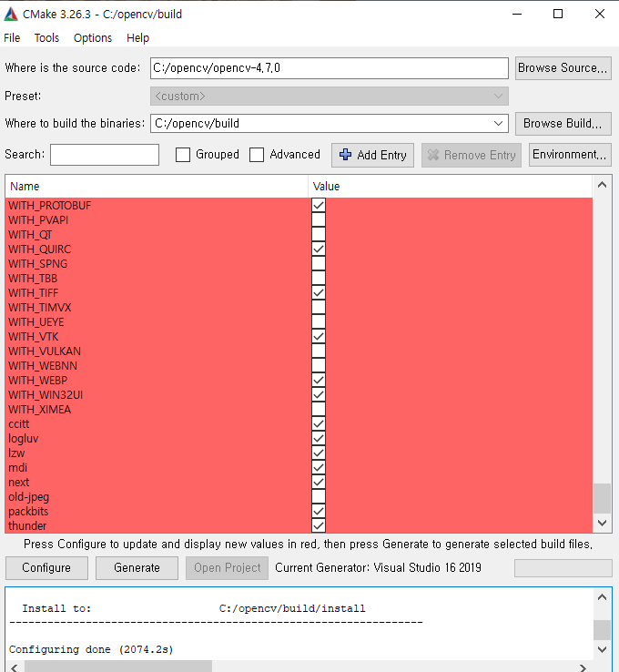Click the plus icon on Add Entry
The width and height of the screenshot is (619, 672).
(x=345, y=155)
